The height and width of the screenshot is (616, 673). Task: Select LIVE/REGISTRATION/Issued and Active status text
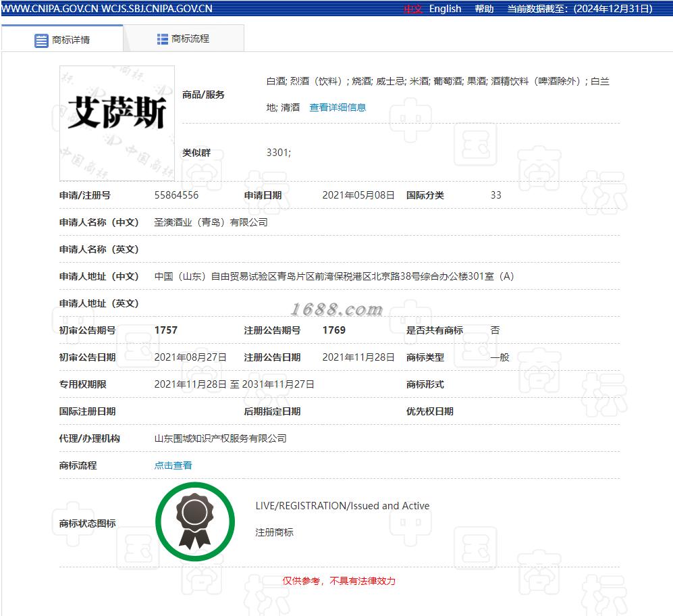[x=342, y=506]
